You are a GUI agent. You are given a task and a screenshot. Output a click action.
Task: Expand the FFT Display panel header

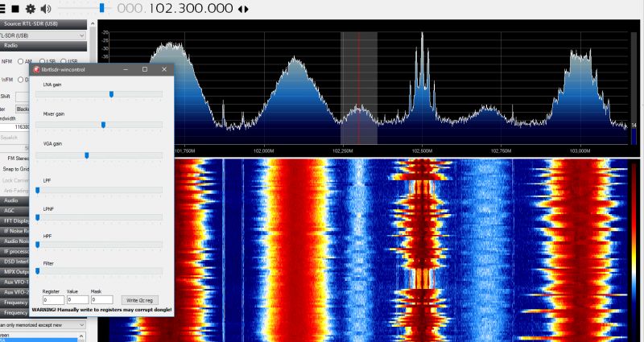14,220
